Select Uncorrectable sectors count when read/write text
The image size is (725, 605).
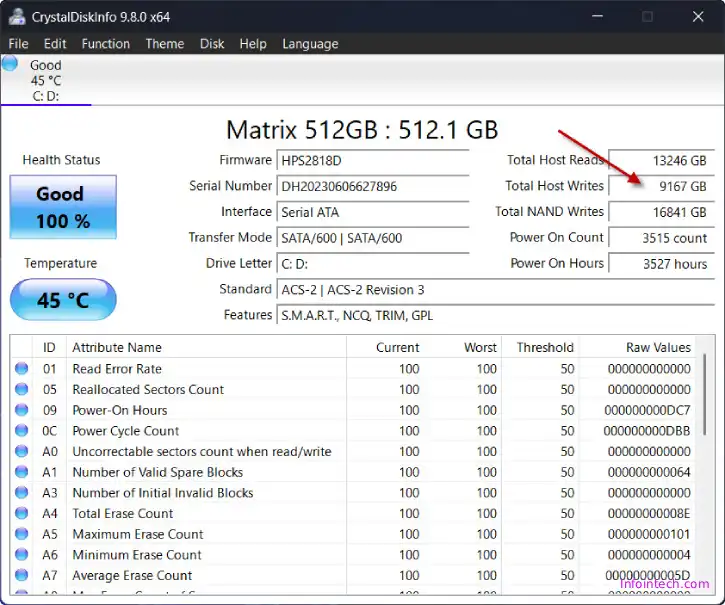tap(202, 451)
